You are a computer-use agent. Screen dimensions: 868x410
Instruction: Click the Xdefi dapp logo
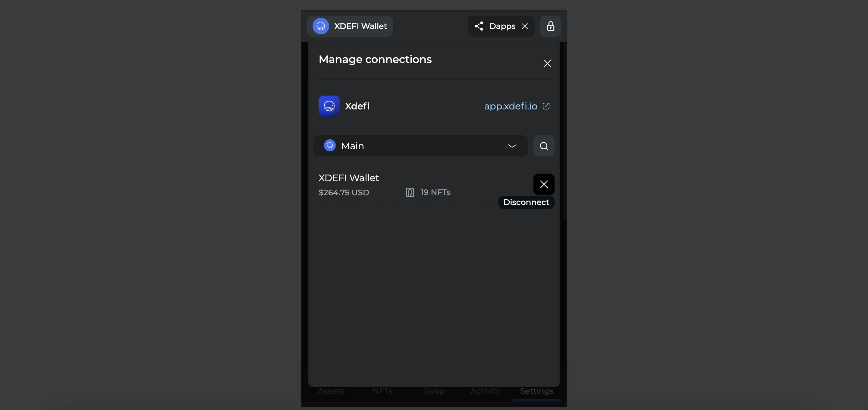(x=329, y=106)
